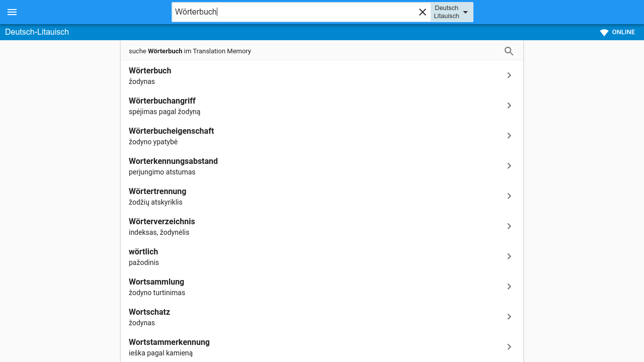Image resolution: width=644 pixels, height=362 pixels.
Task: Click translation 'indeksas, žodynėlis'
Action: pyautogui.click(x=159, y=232)
